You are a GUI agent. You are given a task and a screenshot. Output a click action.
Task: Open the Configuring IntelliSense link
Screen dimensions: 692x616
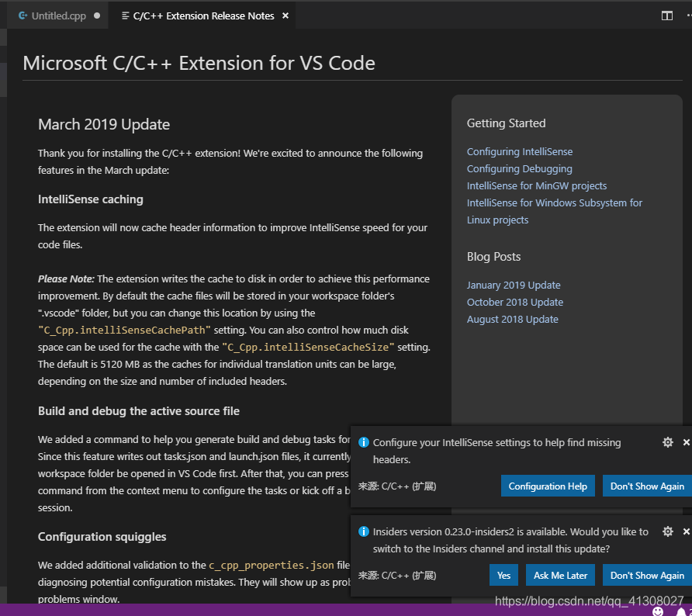(x=520, y=152)
